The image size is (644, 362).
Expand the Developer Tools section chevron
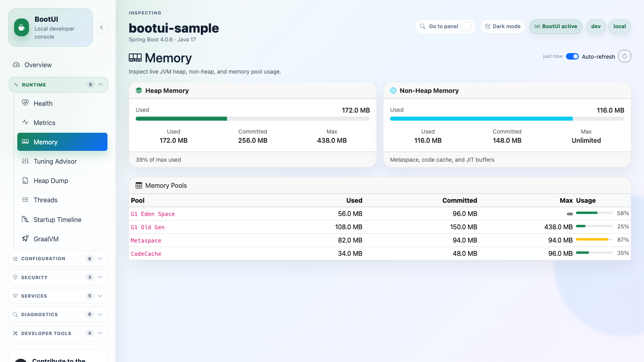100,333
